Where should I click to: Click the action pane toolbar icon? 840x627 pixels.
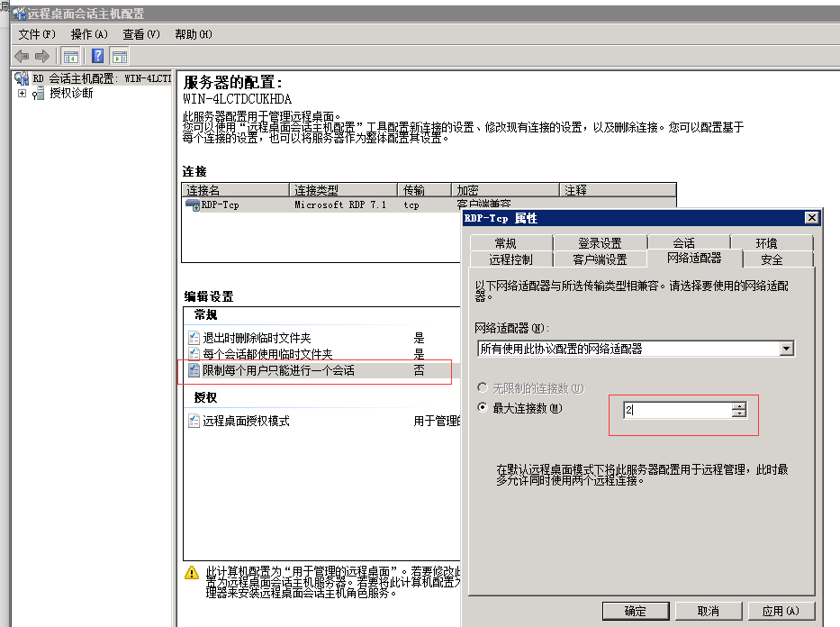click(118, 56)
